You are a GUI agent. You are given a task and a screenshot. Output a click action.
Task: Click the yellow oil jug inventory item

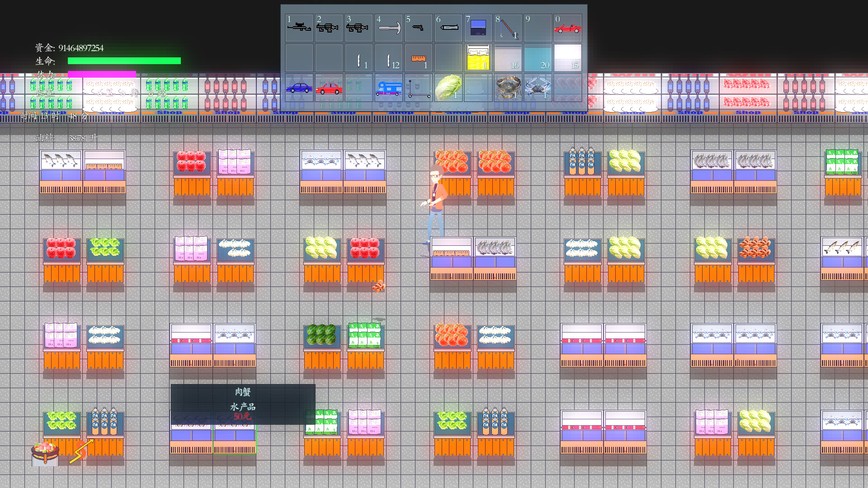pos(478,58)
